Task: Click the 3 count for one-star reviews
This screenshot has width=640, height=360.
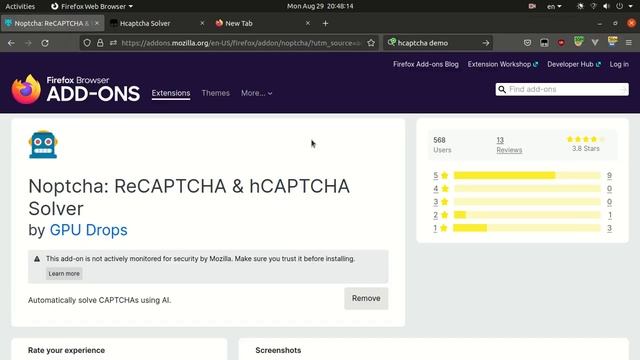Action: (609, 228)
